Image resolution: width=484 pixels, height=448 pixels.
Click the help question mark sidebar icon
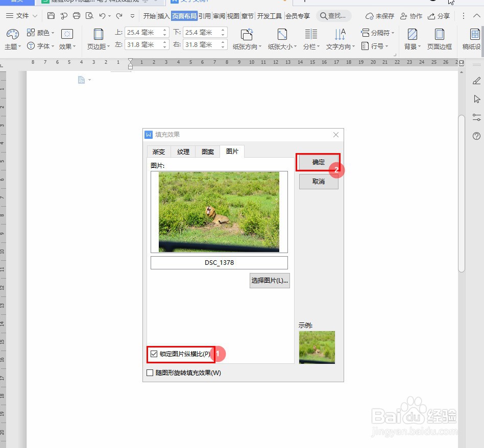point(476,136)
